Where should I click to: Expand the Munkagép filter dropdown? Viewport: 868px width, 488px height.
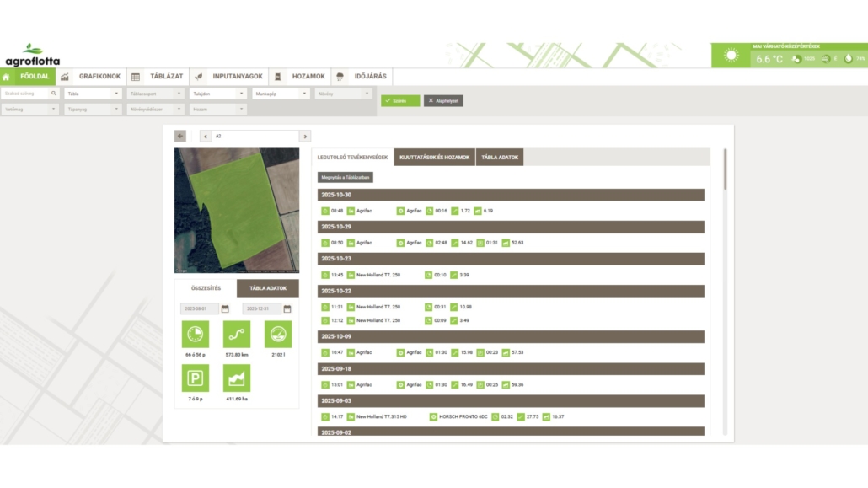point(281,94)
